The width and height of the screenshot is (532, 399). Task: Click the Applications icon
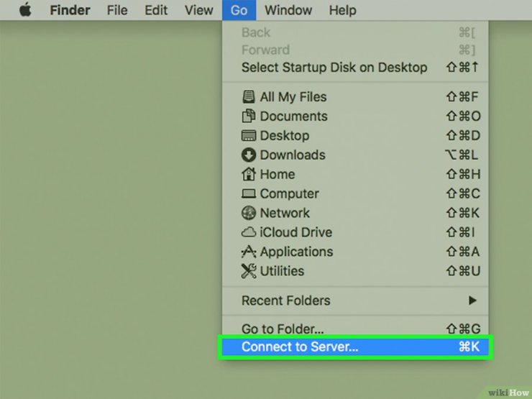pos(248,252)
